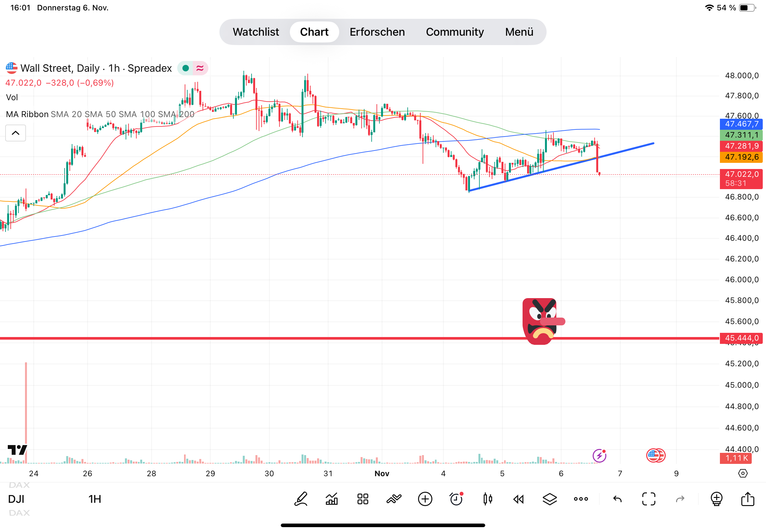Open the drawing tools pencil icon
Viewport: 766px width, 532px height.
301,499
